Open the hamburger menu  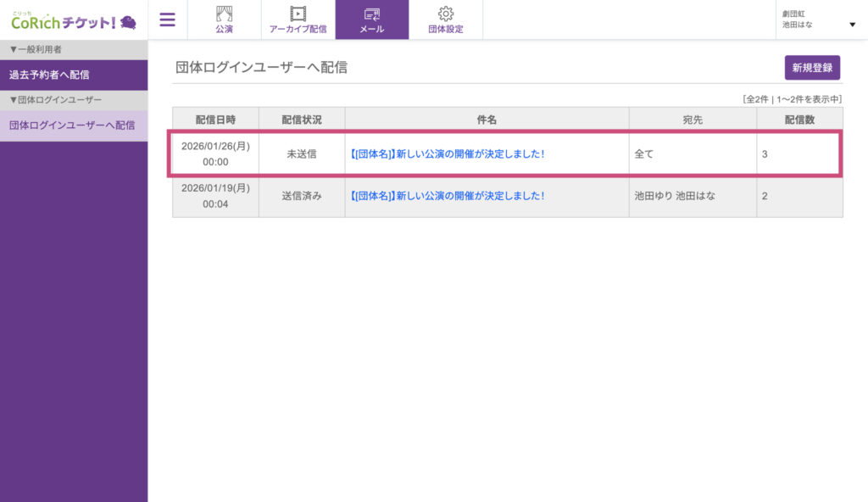tap(168, 20)
